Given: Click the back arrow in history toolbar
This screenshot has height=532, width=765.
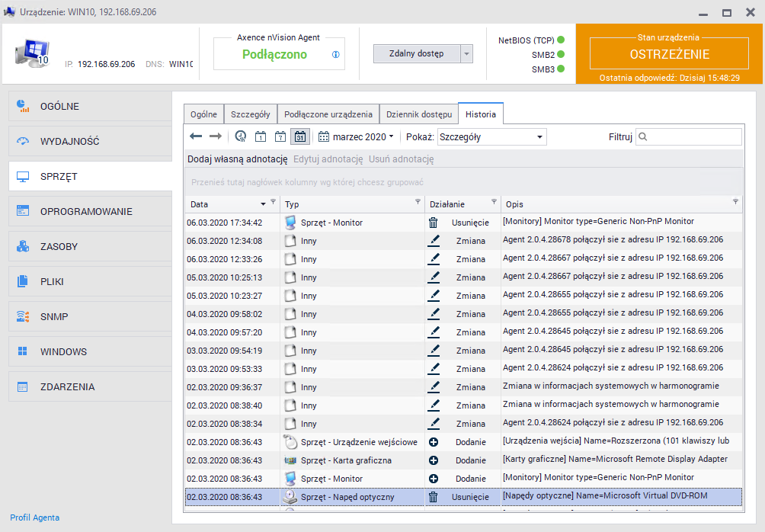Looking at the screenshot, I should (x=196, y=136).
